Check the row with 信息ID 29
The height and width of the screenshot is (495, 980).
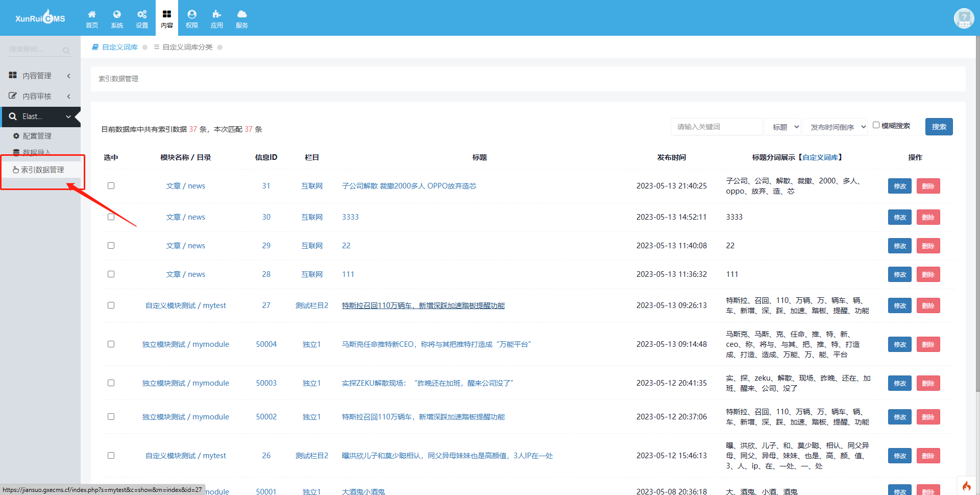click(111, 246)
